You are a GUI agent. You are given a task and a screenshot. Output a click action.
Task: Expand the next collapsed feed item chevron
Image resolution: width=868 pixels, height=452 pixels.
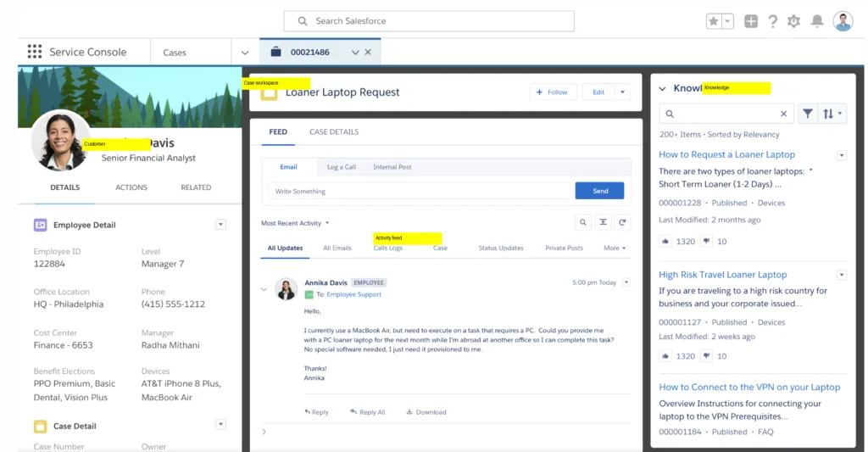[264, 432]
